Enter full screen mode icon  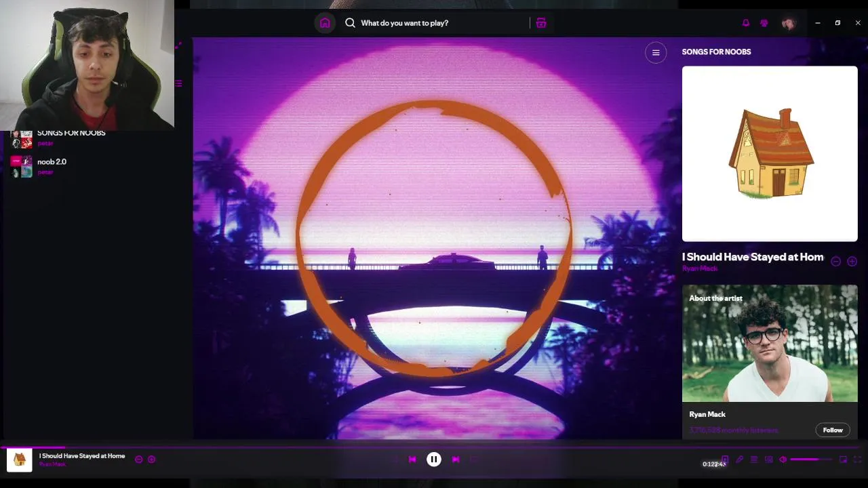(x=858, y=460)
